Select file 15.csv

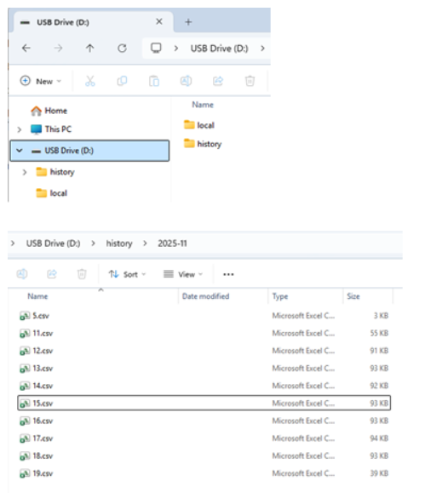[204, 403]
